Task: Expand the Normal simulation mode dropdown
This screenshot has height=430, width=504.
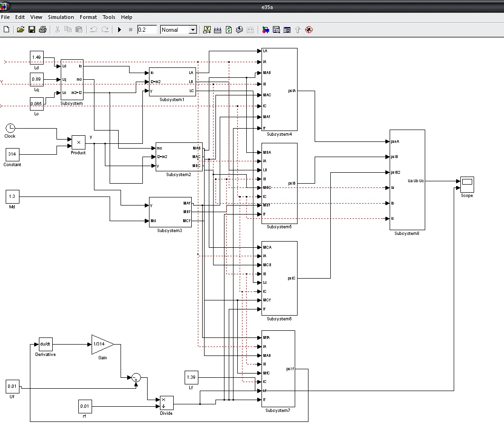Action: [x=193, y=29]
